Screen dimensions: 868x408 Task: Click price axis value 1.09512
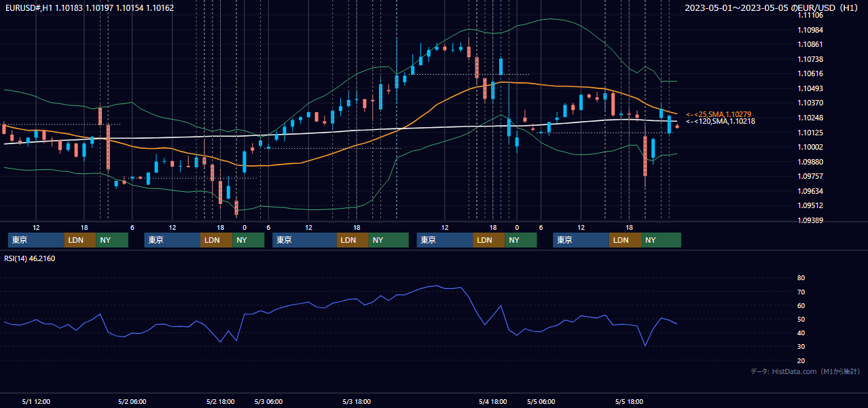[x=810, y=205]
